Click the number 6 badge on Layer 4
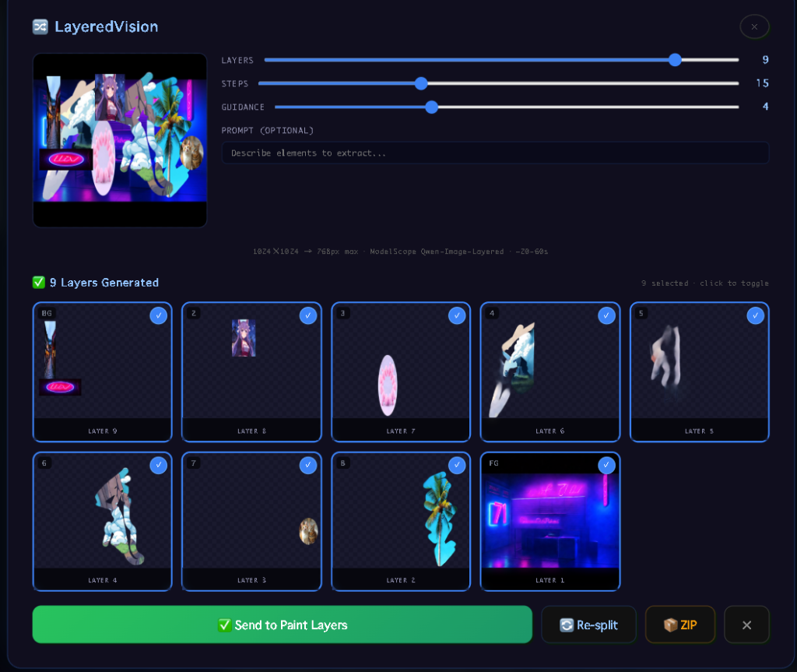The image size is (797, 672). click(x=44, y=463)
